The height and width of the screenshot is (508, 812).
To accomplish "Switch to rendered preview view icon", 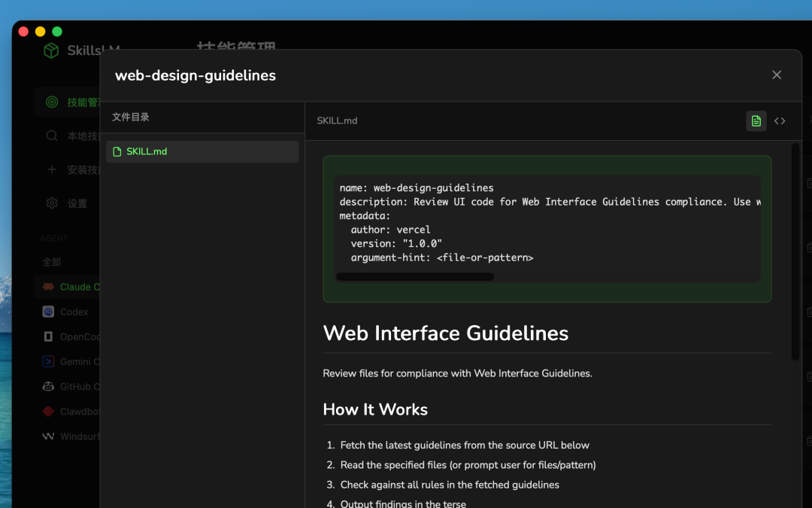I will click(756, 120).
